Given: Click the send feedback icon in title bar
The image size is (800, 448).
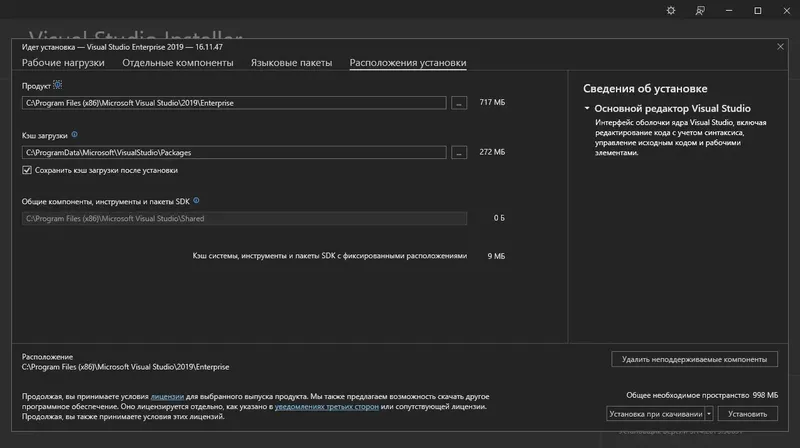Looking at the screenshot, I should coord(700,11).
